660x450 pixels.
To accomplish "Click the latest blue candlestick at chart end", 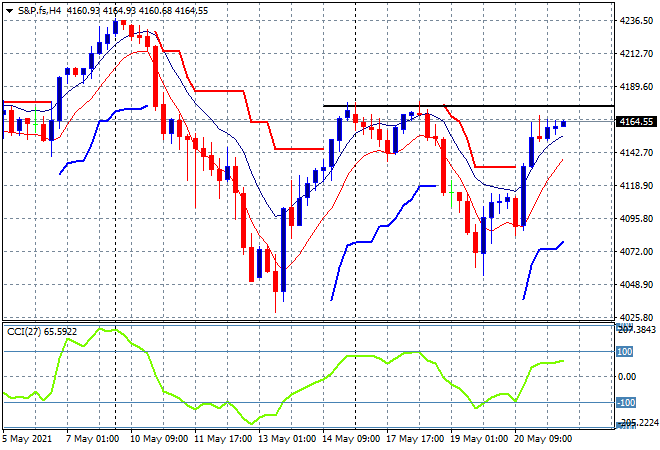I will click(564, 123).
